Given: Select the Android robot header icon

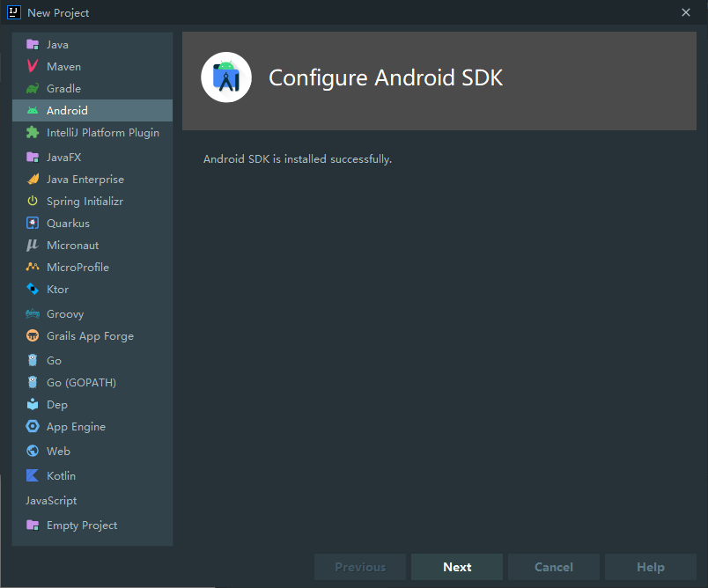Looking at the screenshot, I should (226, 77).
